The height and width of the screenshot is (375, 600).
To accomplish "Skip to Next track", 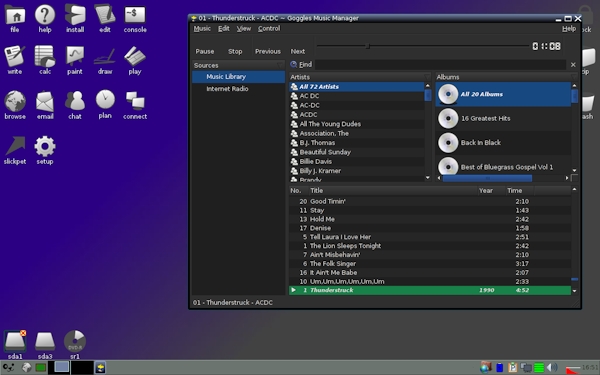I will [x=298, y=51].
